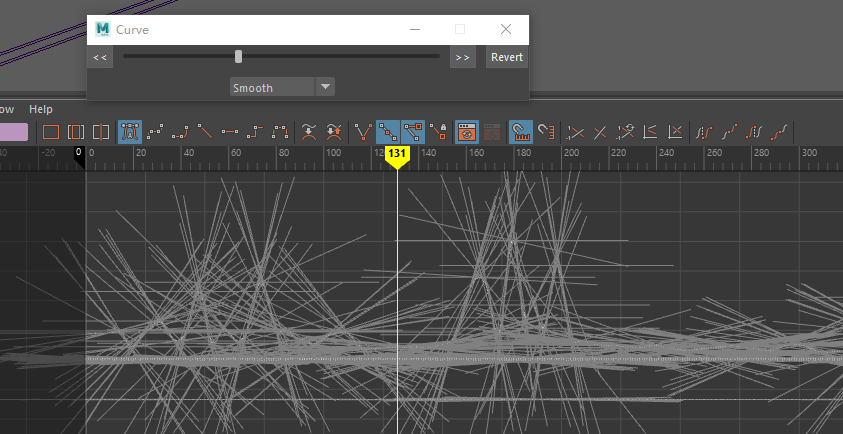
Task: Set Flat tangents on curve
Action: pyautogui.click(x=230, y=131)
